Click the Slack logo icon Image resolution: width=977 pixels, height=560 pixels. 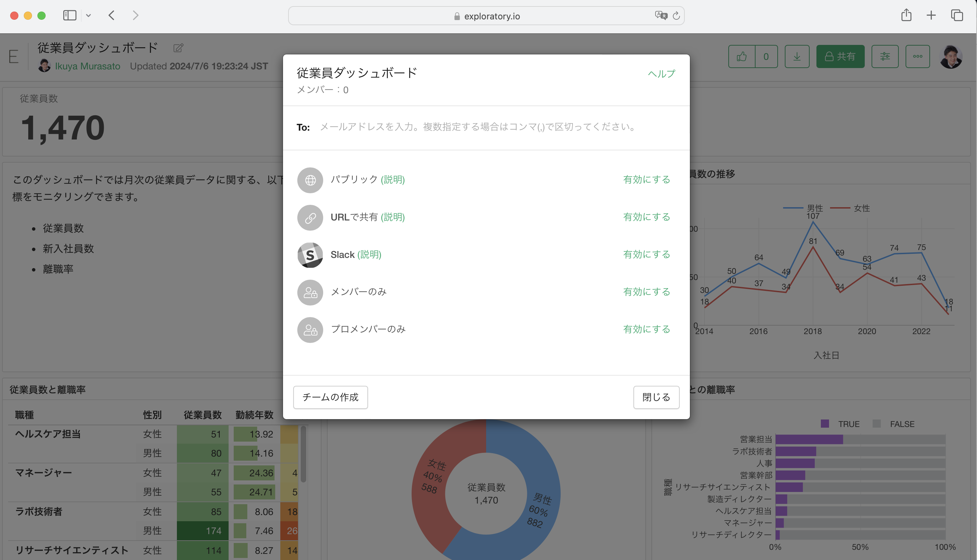pyautogui.click(x=310, y=255)
